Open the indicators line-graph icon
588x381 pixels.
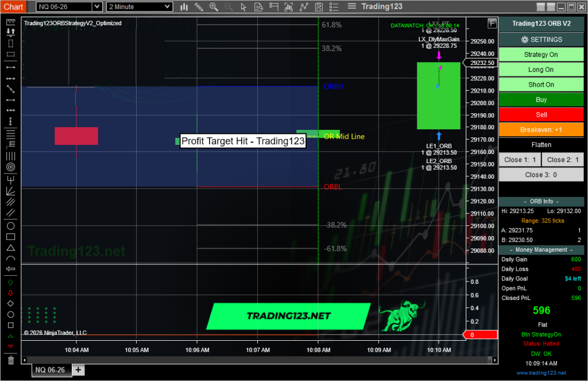click(304, 7)
